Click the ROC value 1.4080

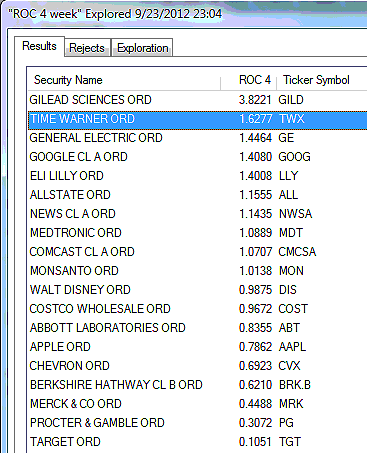[x=255, y=157]
